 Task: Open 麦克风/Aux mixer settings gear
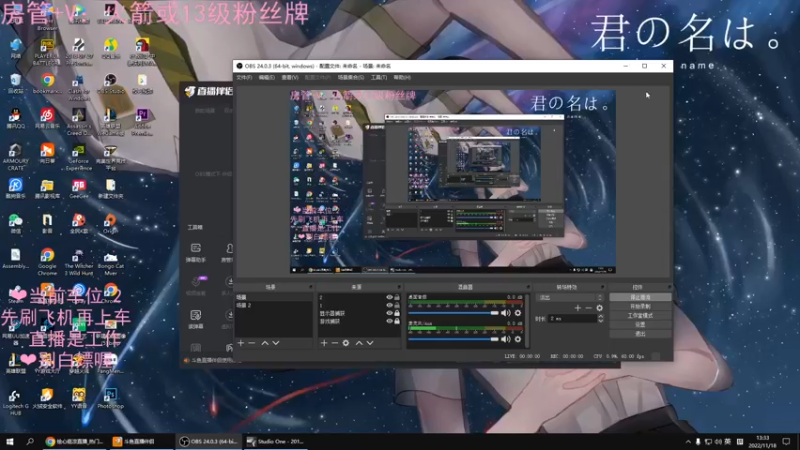tap(518, 339)
